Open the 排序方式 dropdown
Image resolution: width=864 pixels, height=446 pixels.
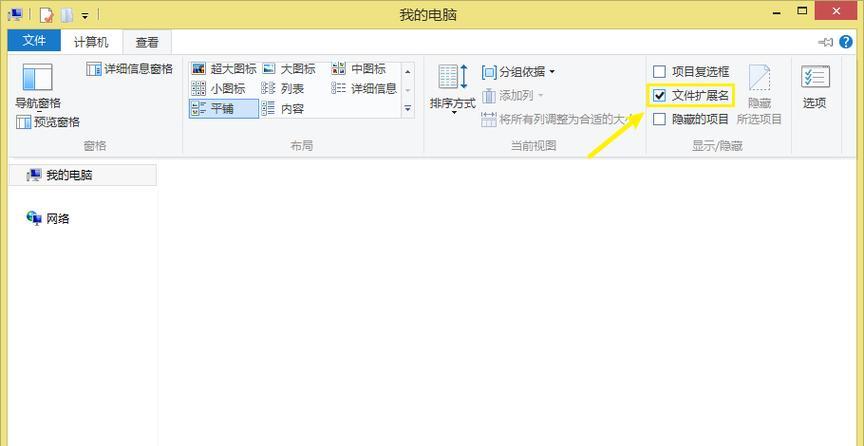pyautogui.click(x=452, y=88)
